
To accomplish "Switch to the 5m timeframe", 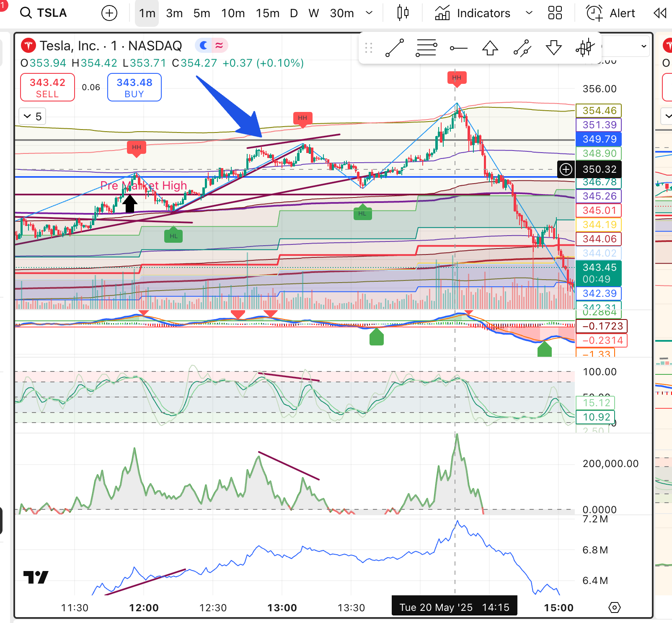I will tap(202, 13).
